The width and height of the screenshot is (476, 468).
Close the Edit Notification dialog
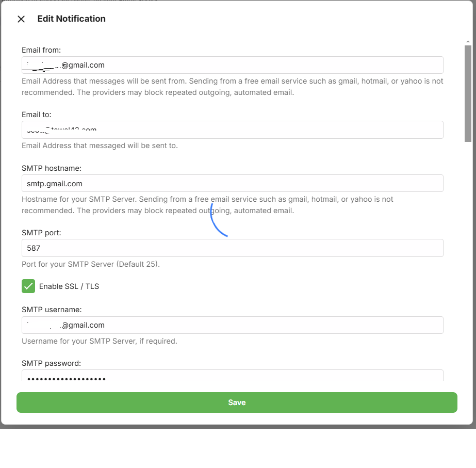[x=21, y=19]
